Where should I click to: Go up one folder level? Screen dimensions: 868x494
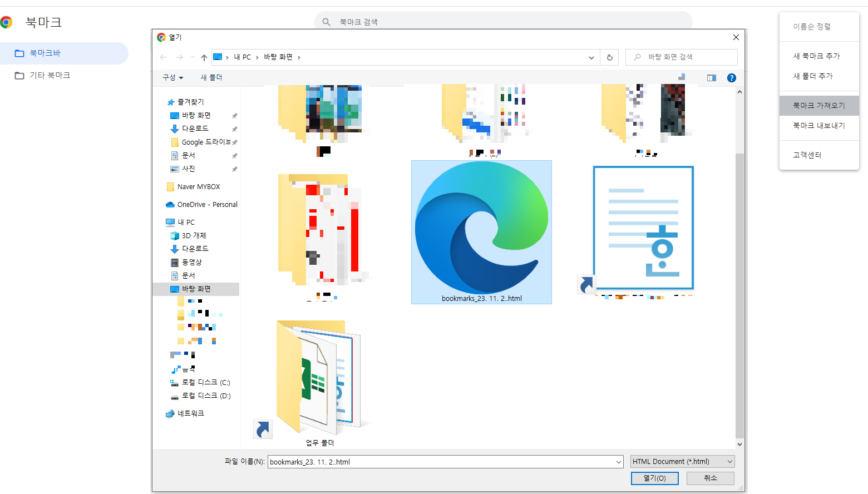click(204, 57)
